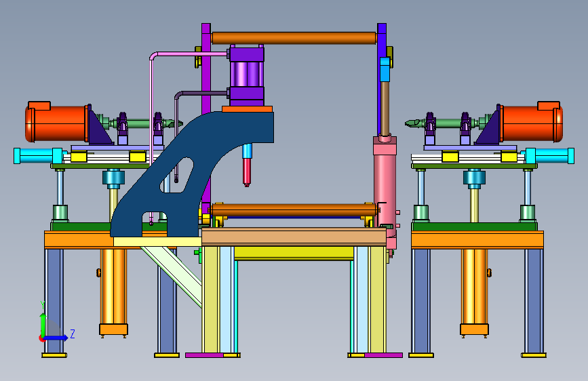Select the right cyan horizontal cylinder
This screenshot has width=588, height=381.
click(x=550, y=156)
